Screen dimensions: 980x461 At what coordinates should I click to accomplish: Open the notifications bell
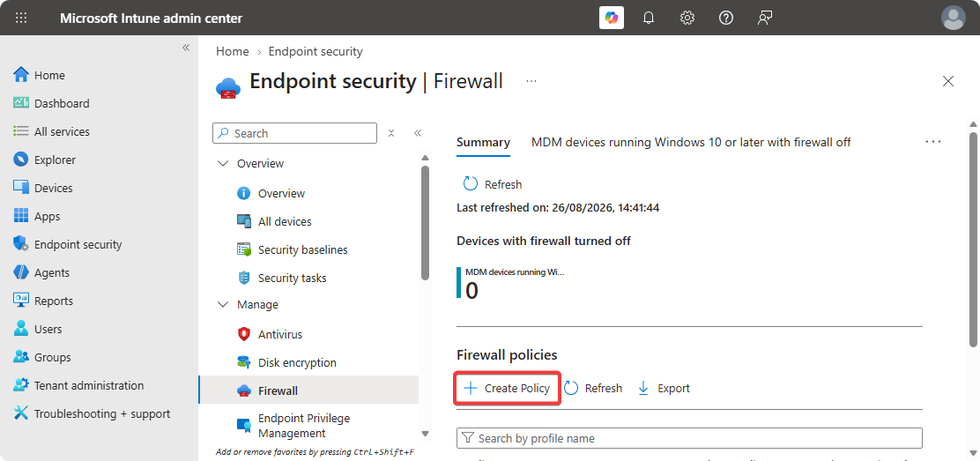coord(649,18)
